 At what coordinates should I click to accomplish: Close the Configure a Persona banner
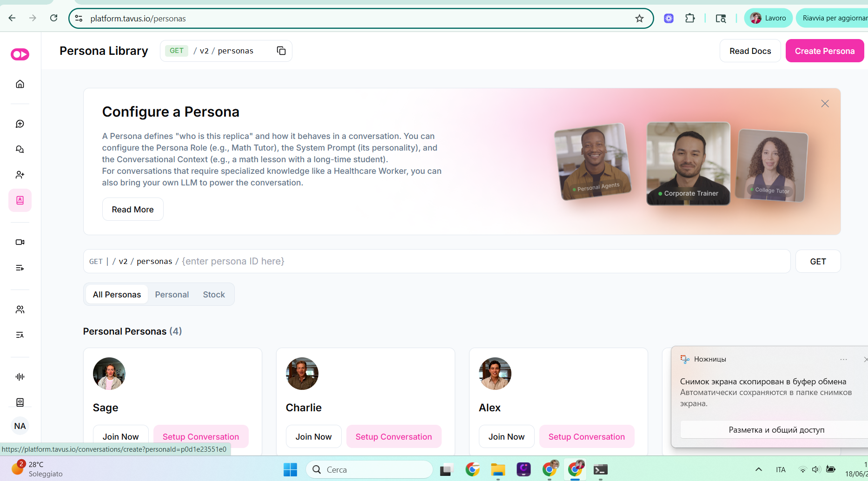point(825,104)
